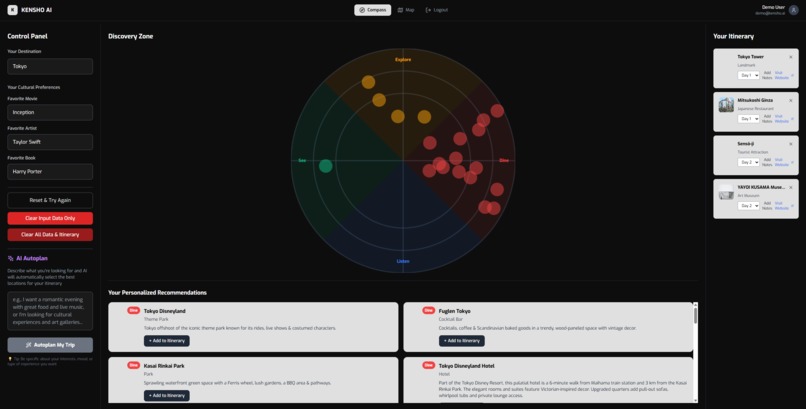
Task: Open the Demo User profile avatar
Action: [x=794, y=10]
